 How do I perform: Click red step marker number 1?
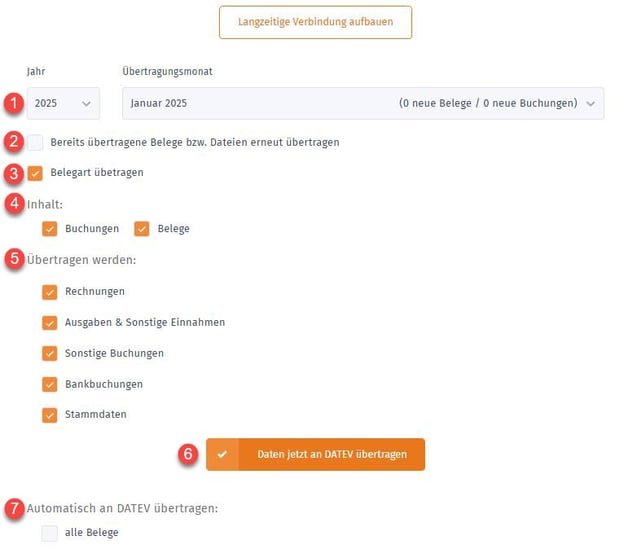click(13, 102)
